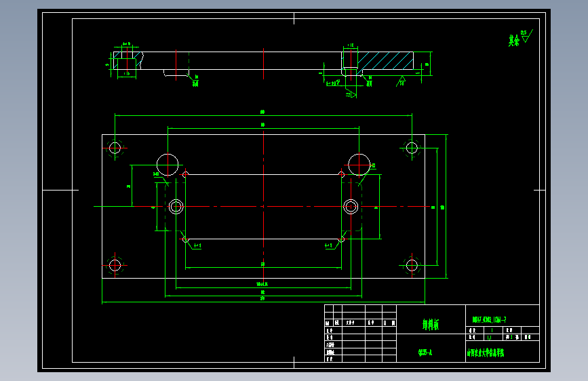Pick the large right circle above the slot
The width and height of the screenshot is (588, 381).
pyautogui.click(x=359, y=165)
